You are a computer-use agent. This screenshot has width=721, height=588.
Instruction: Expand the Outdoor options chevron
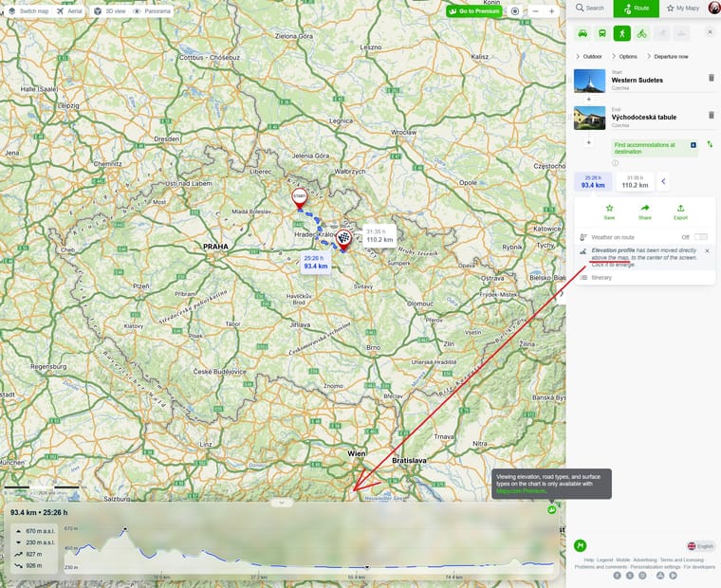click(x=578, y=56)
